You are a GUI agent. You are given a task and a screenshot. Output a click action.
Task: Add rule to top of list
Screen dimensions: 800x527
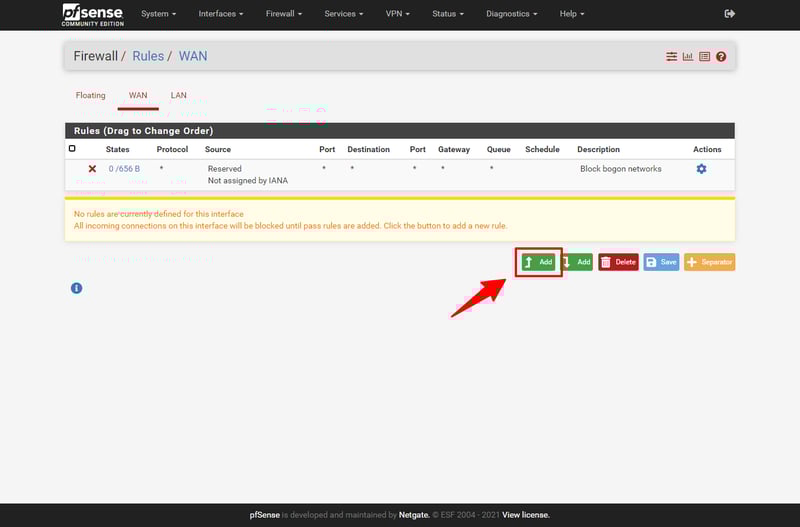(x=538, y=262)
